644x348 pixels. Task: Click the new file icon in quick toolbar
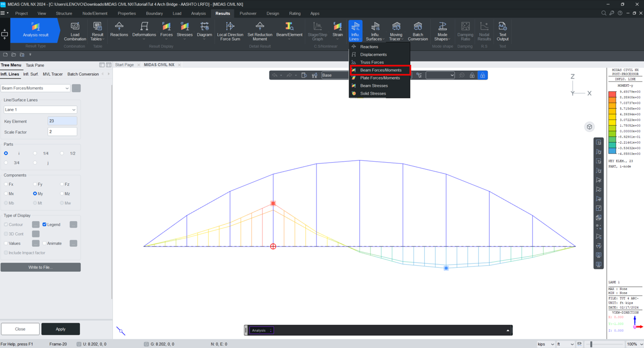coord(5,55)
